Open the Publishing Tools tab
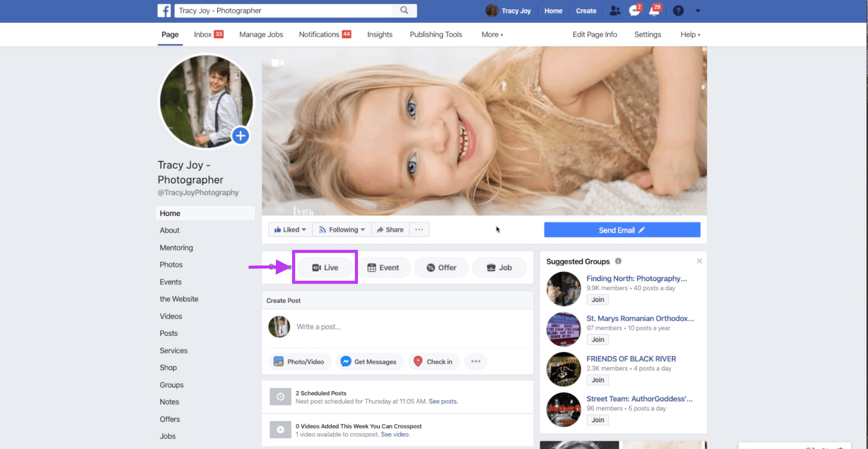The width and height of the screenshot is (868, 449). (x=436, y=34)
